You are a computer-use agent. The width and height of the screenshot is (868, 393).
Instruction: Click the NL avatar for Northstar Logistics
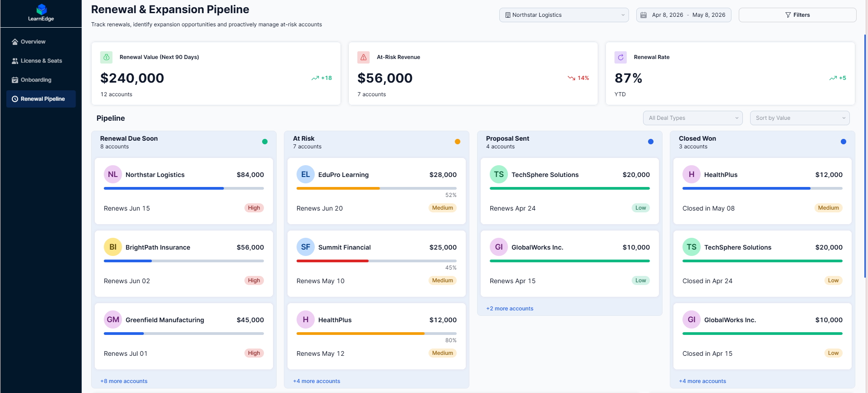(x=113, y=174)
